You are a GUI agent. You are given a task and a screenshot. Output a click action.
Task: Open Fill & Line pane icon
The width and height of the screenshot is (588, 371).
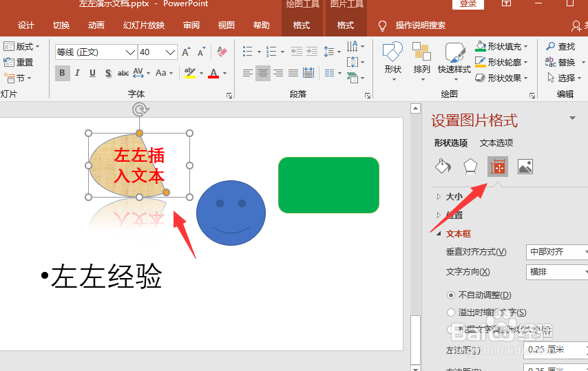pyautogui.click(x=443, y=167)
